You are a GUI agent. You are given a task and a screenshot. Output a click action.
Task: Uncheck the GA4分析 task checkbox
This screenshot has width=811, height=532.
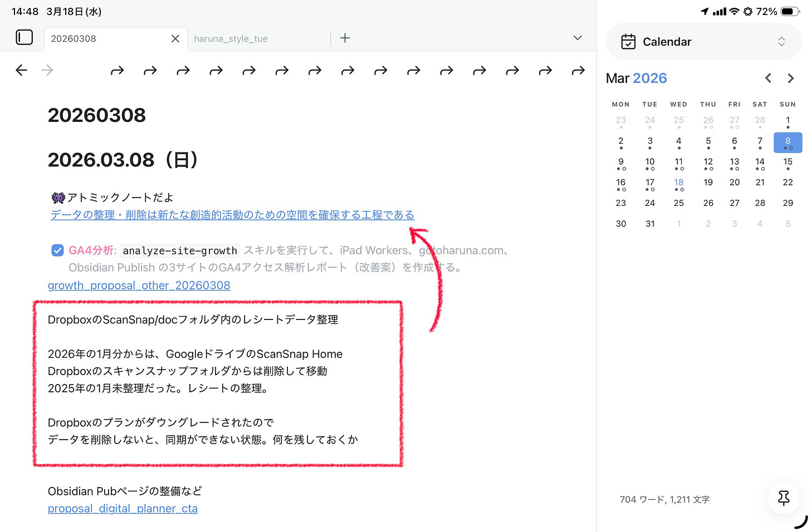(x=57, y=250)
